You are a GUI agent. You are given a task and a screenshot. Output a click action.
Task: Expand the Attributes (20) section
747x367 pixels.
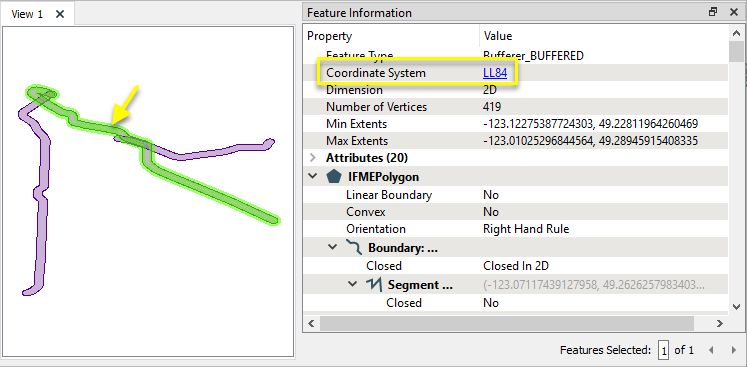313,157
